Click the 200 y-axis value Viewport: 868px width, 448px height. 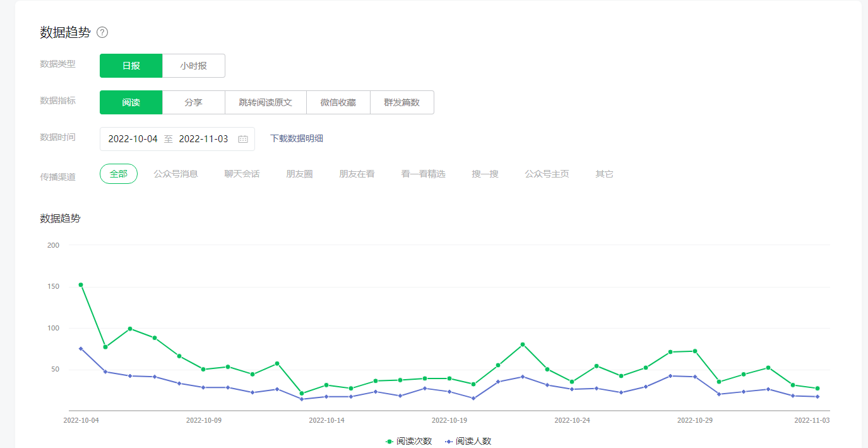click(53, 245)
